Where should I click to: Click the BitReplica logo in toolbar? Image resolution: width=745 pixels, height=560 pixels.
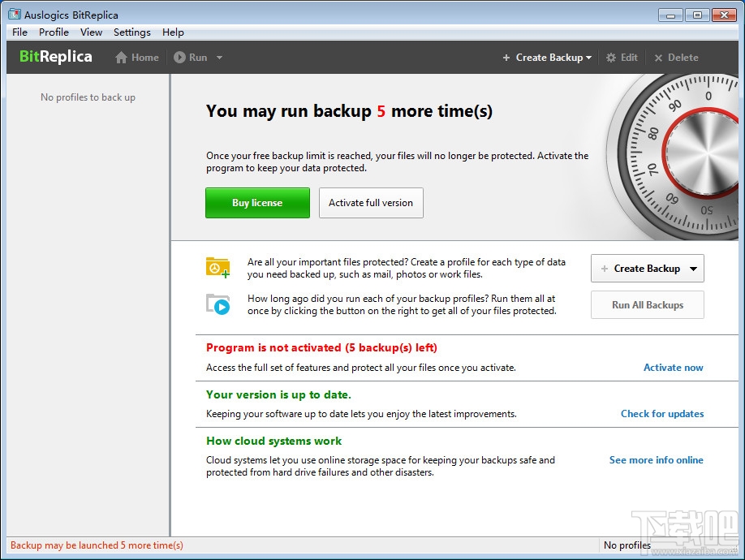[55, 57]
